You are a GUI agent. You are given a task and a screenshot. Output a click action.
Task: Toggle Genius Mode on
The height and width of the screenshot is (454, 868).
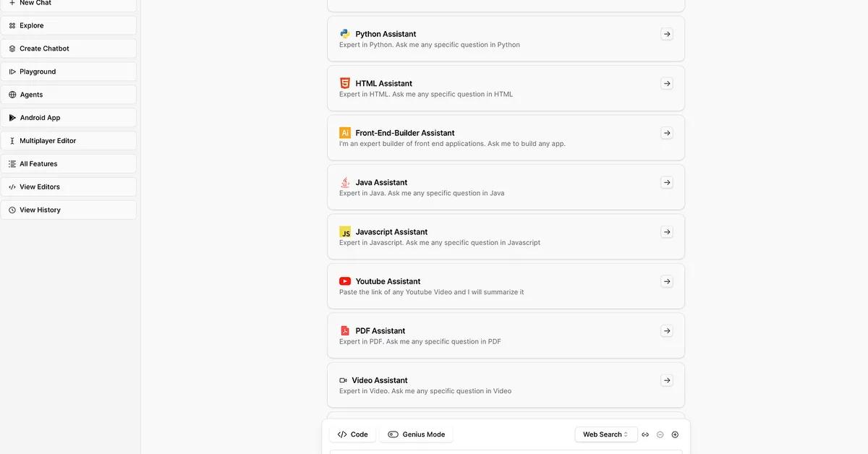[x=416, y=434]
